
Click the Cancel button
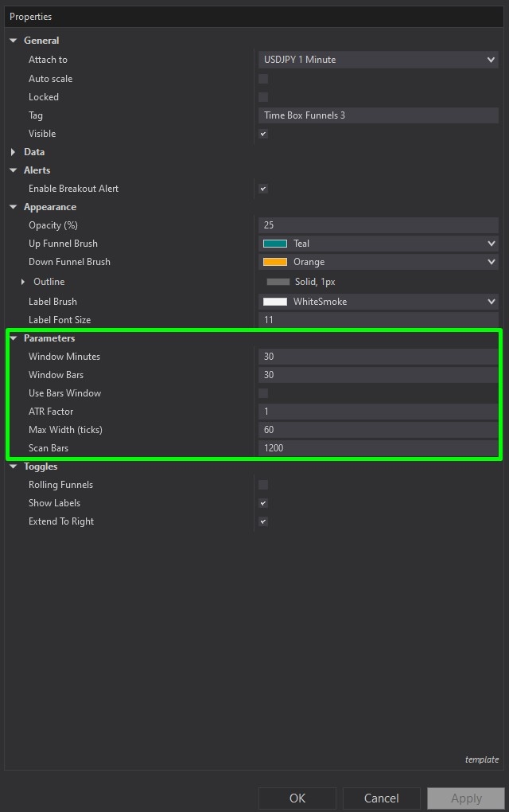click(x=381, y=798)
